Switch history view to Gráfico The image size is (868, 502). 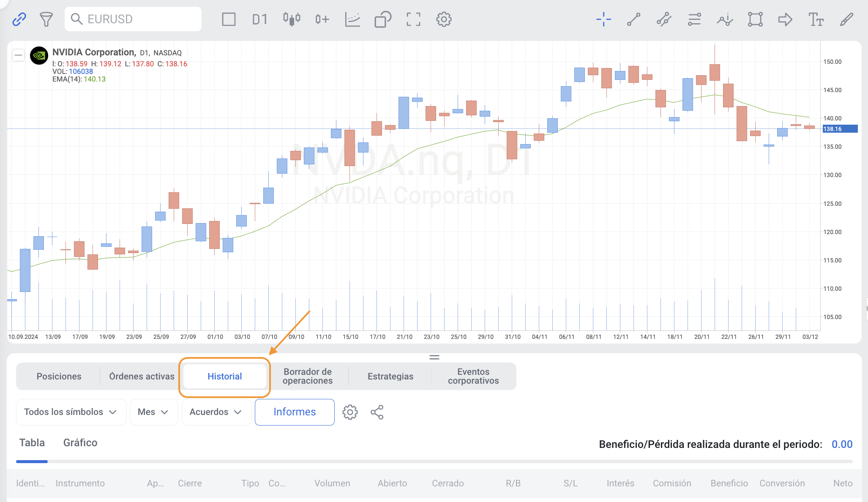pyautogui.click(x=80, y=442)
